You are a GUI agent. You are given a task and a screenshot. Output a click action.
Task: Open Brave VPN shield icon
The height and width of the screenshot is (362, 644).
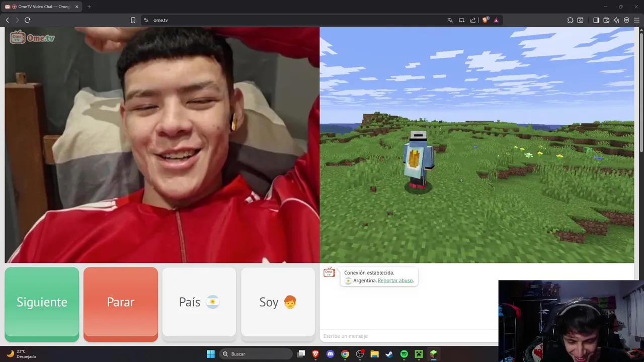[626, 20]
